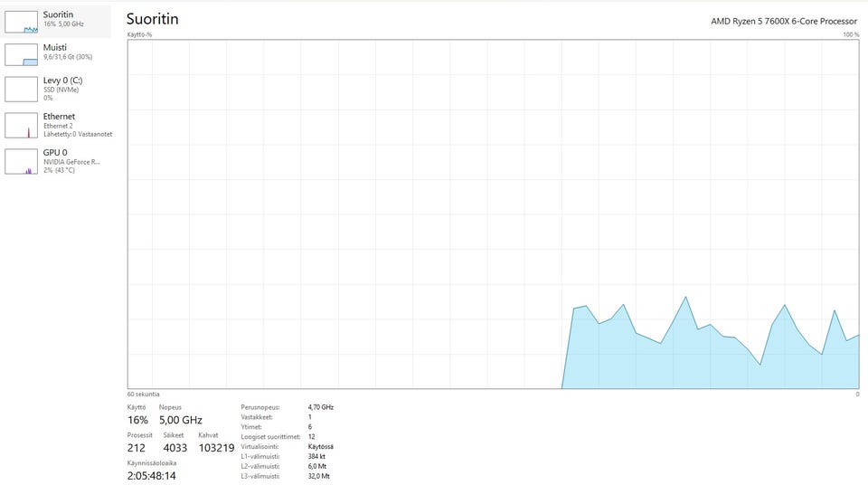The width and height of the screenshot is (868, 485).
Task: Click the Ethernet sidebar label
Action: 59,117
